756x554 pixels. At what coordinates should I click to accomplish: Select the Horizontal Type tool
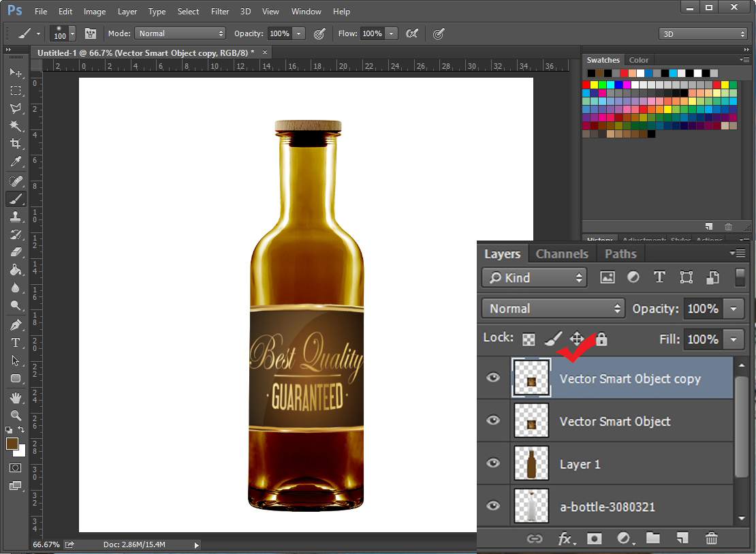[x=16, y=343]
